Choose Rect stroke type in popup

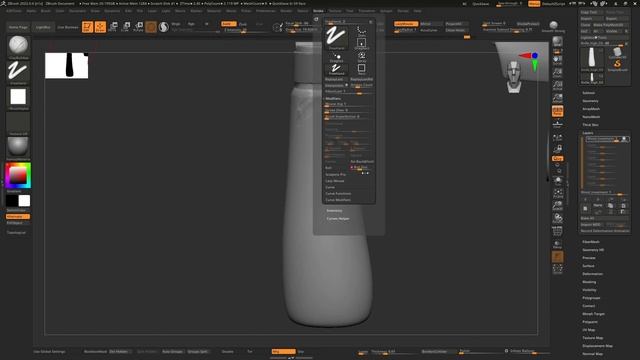pos(362,69)
